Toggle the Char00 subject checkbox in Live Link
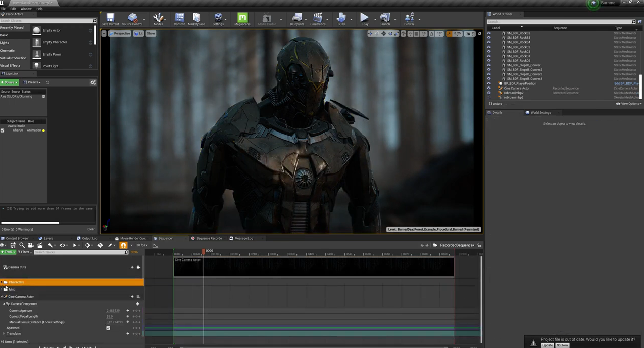The height and width of the screenshot is (348, 644). [x=3, y=130]
